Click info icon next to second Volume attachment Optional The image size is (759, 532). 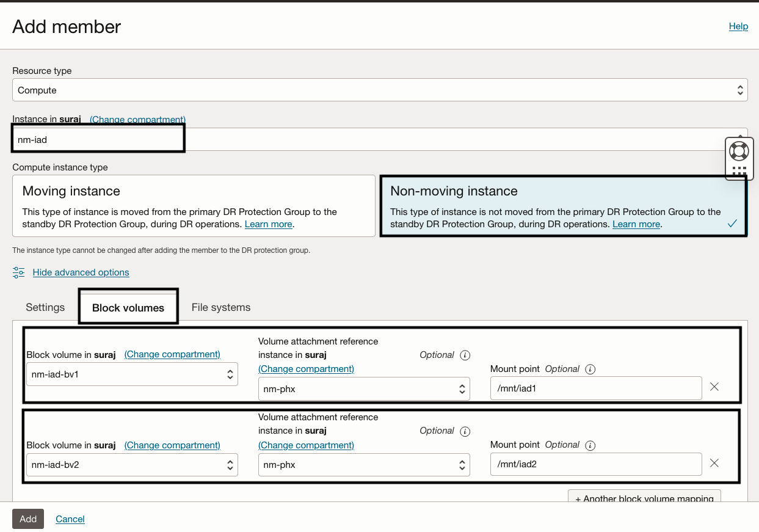(x=465, y=431)
